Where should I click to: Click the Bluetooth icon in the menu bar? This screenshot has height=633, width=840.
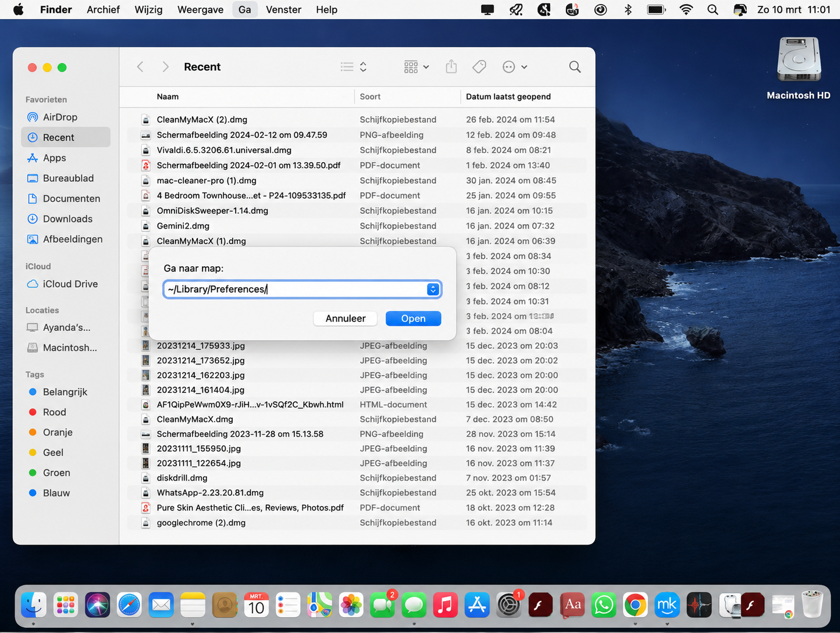pyautogui.click(x=628, y=9)
